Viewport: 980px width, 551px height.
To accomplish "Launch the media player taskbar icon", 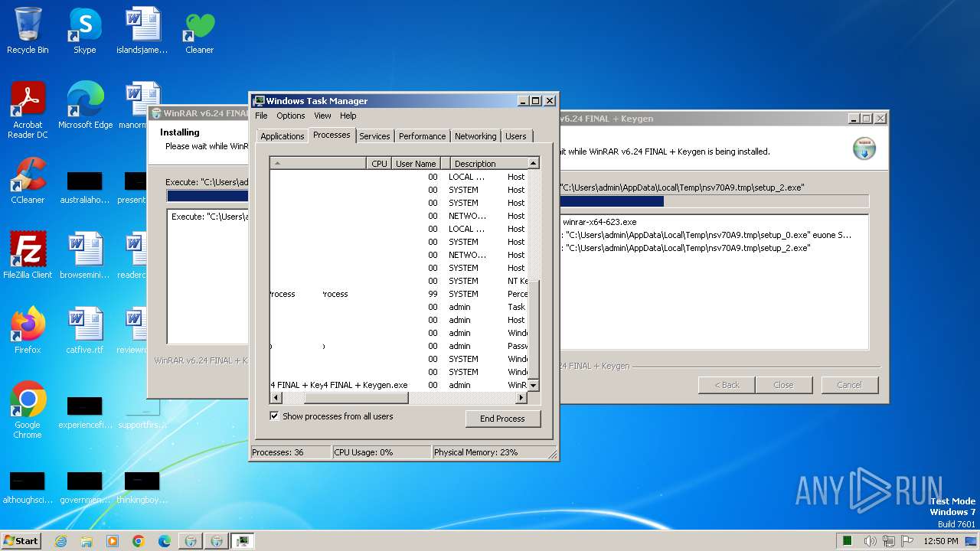I will pyautogui.click(x=113, y=541).
